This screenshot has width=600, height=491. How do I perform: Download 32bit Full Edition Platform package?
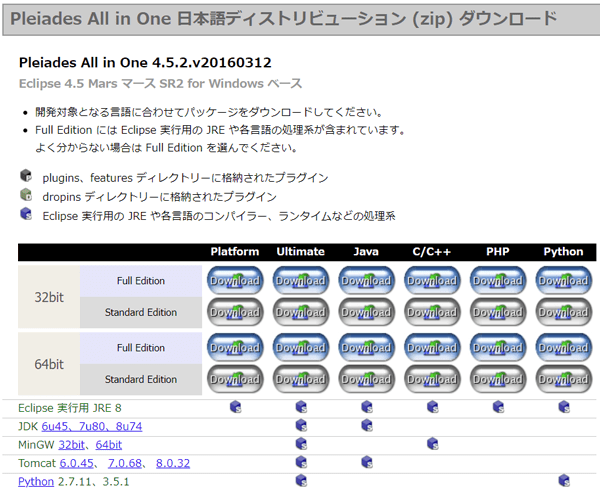click(235, 281)
